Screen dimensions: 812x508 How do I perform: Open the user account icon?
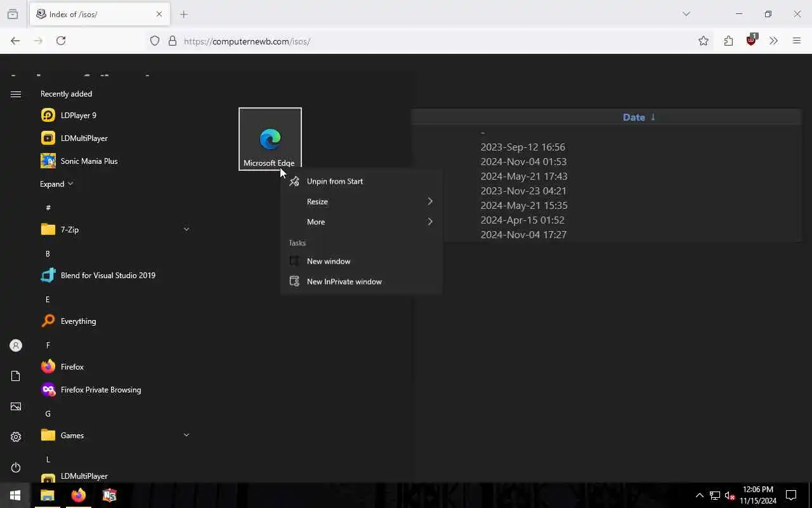click(x=16, y=345)
